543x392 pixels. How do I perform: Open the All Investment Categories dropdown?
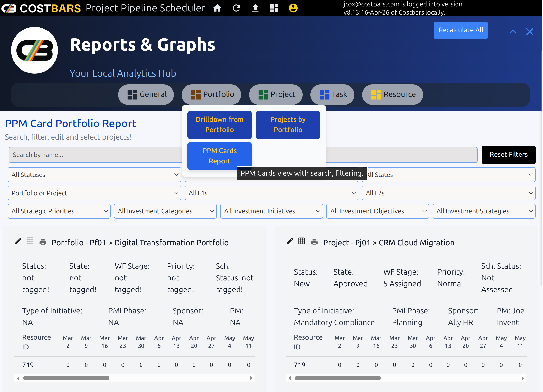[165, 211]
